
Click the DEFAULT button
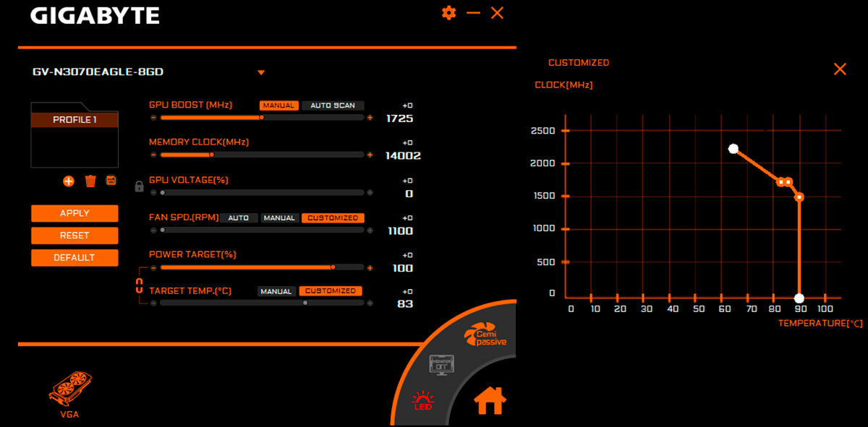coord(75,257)
